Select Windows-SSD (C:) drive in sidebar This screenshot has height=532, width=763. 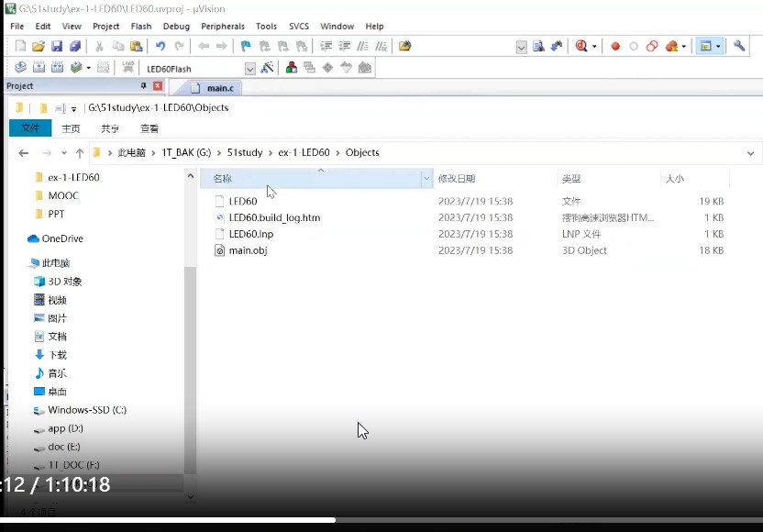coord(87,410)
